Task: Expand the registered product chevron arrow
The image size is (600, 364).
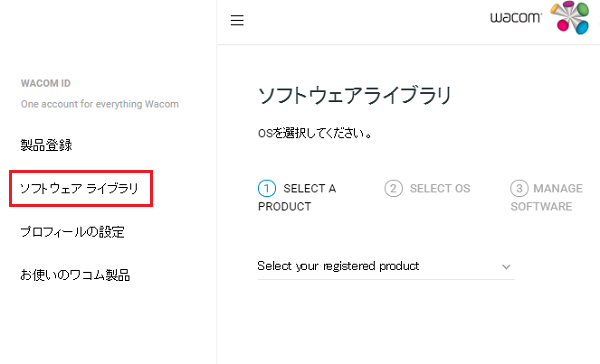Action: pos(506,267)
